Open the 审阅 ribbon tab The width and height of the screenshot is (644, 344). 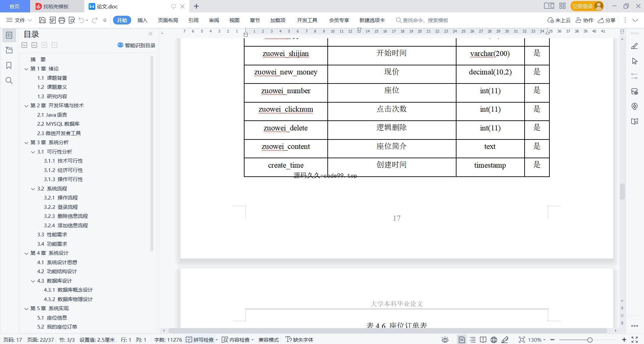pyautogui.click(x=214, y=20)
